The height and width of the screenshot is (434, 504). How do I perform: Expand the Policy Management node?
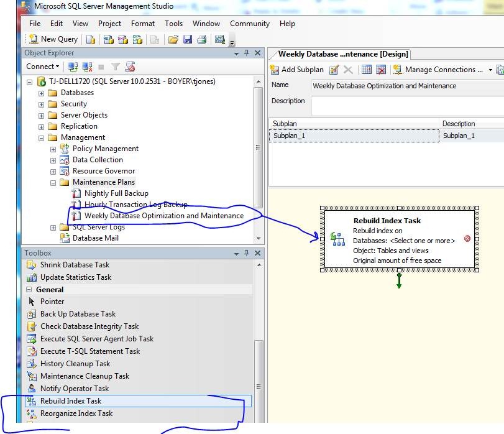[53, 149]
